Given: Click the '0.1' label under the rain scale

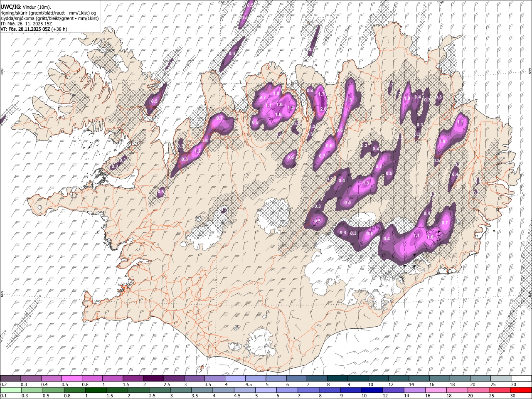Looking at the screenshot, I should (x=3, y=396).
